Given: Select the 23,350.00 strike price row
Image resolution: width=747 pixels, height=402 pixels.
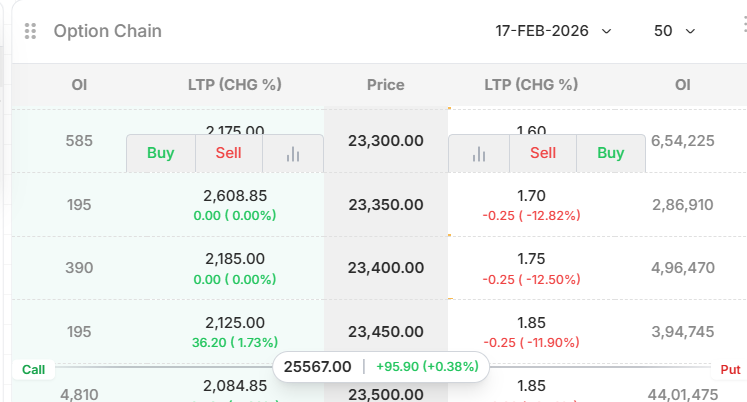Looking at the screenshot, I should [385, 204].
